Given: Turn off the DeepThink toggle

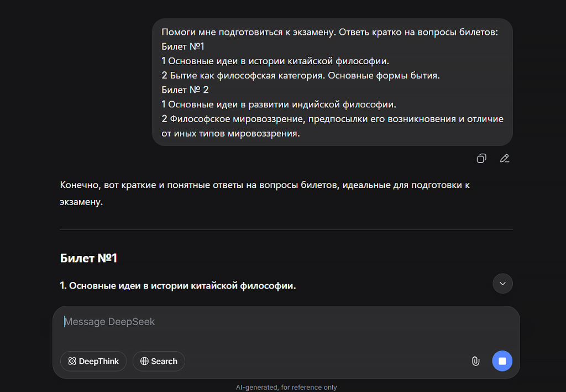Looking at the screenshot, I should pos(93,361).
